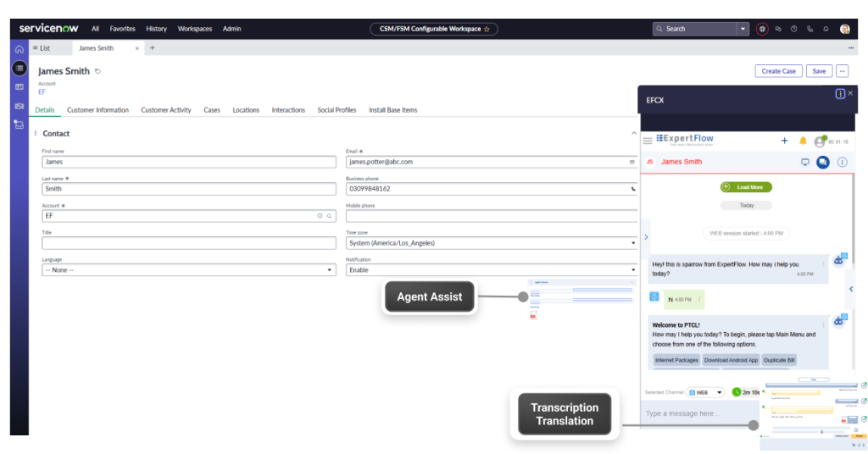The height and width of the screenshot is (454, 868).
Task: Open the Language dropdown
Action: (188, 270)
